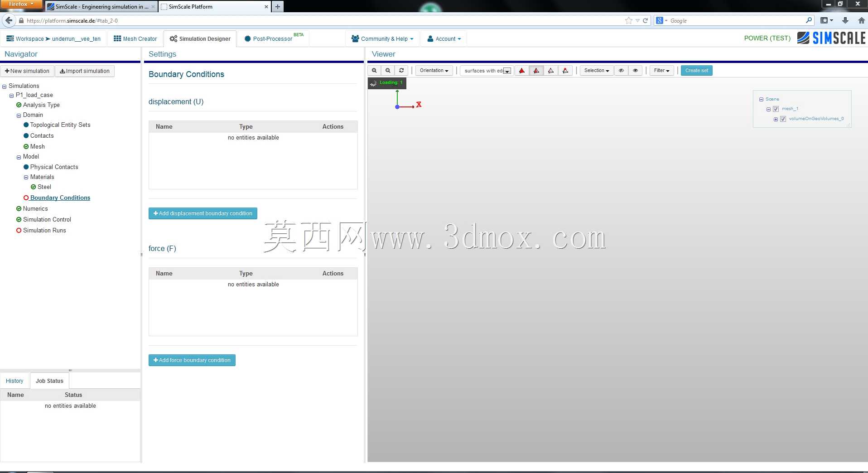
Task: Click Add displacement boundary condition
Action: click(x=203, y=213)
